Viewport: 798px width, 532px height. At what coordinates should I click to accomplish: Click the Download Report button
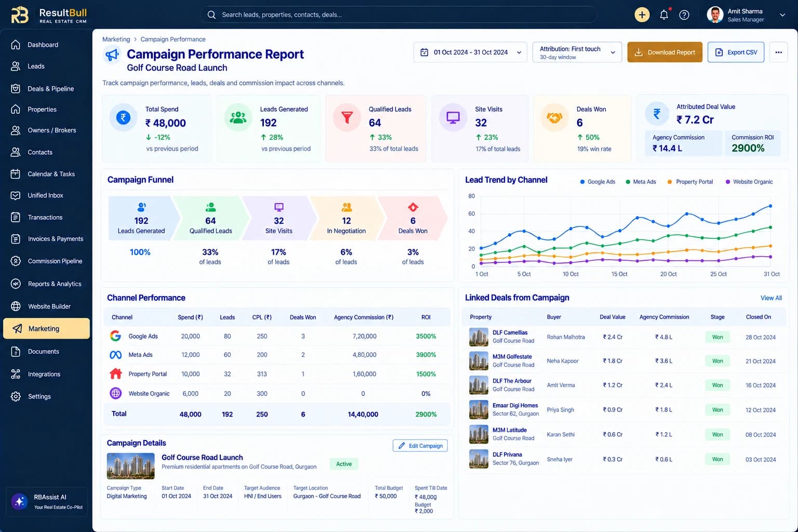pyautogui.click(x=665, y=52)
